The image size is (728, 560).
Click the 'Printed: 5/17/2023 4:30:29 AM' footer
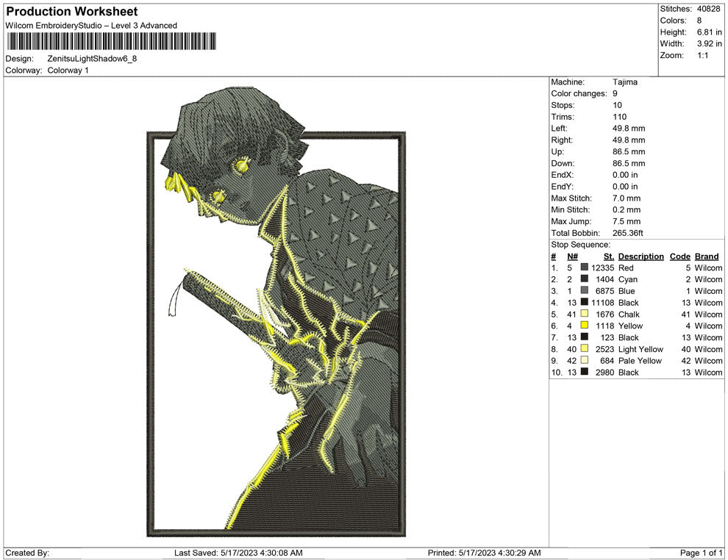tap(485, 553)
